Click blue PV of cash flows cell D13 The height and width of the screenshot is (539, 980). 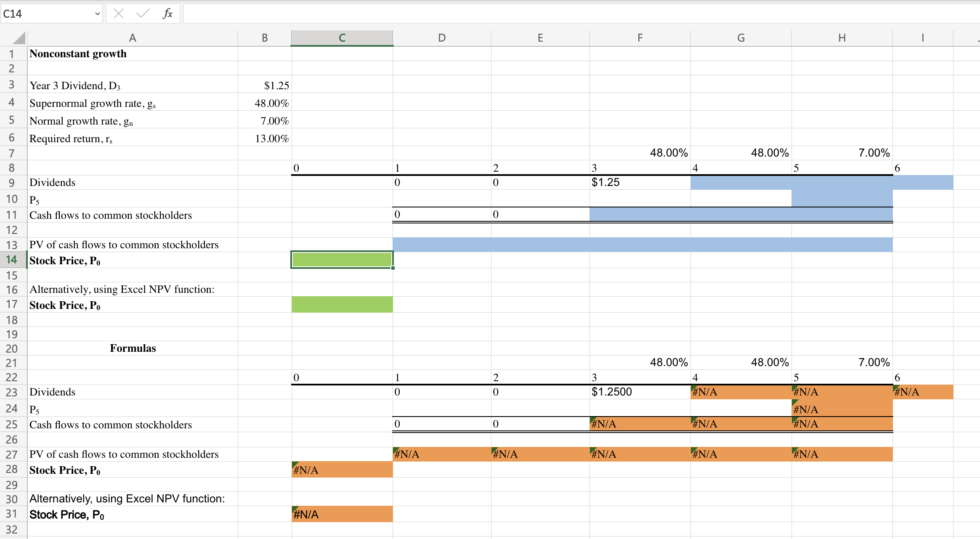442,245
